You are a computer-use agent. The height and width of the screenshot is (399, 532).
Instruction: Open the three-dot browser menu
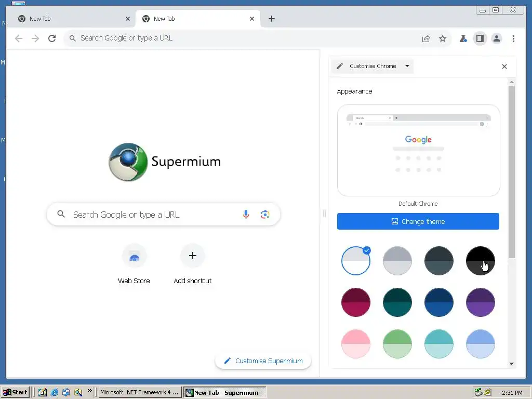[x=513, y=38]
